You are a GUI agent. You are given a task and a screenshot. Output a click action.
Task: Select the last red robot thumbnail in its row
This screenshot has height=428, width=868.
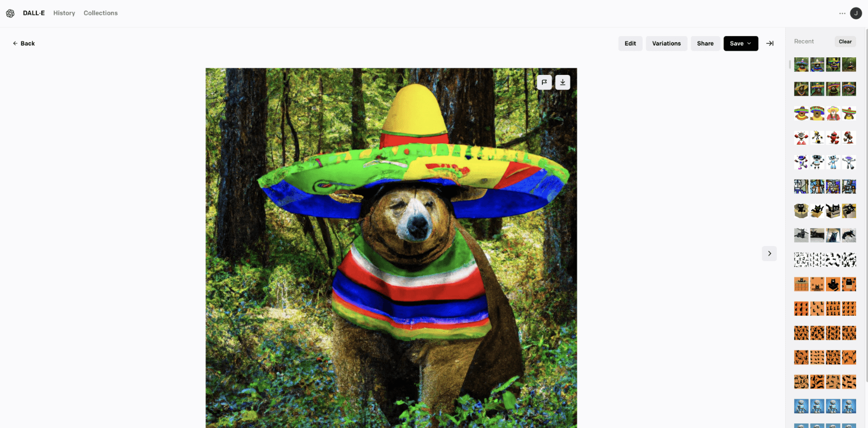coord(849,137)
